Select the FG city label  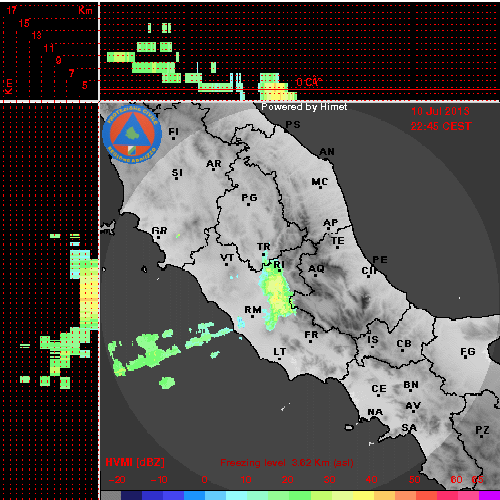[468, 351]
